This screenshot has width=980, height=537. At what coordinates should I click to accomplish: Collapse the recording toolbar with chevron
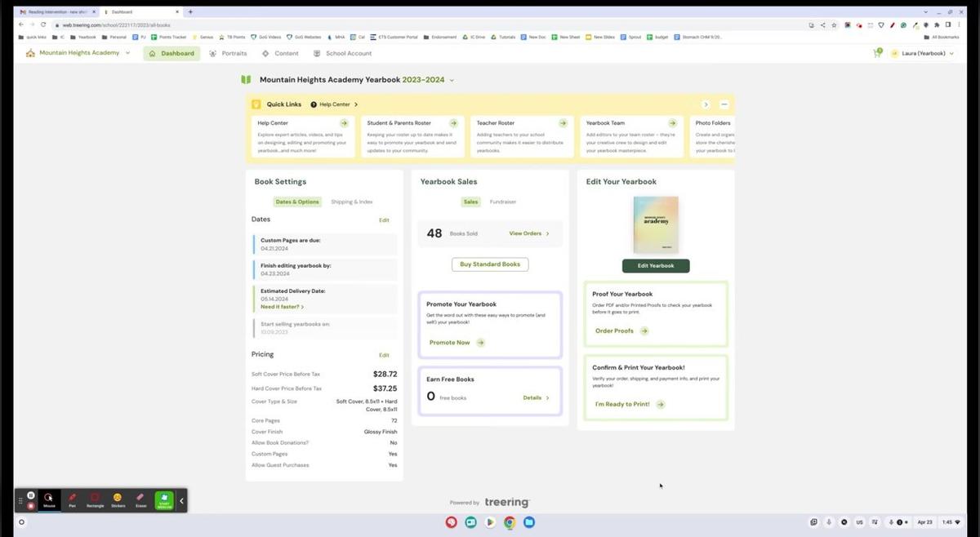(181, 500)
